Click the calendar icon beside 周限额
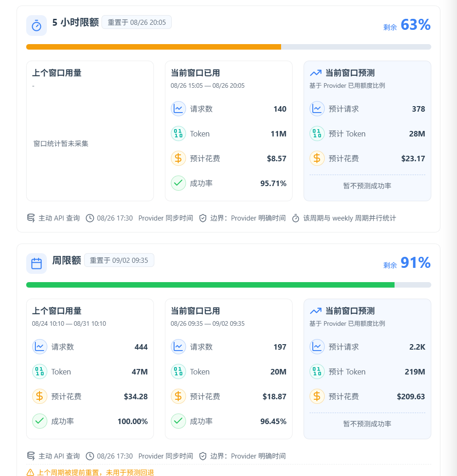Image resolution: width=457 pixels, height=476 pixels. [36, 264]
